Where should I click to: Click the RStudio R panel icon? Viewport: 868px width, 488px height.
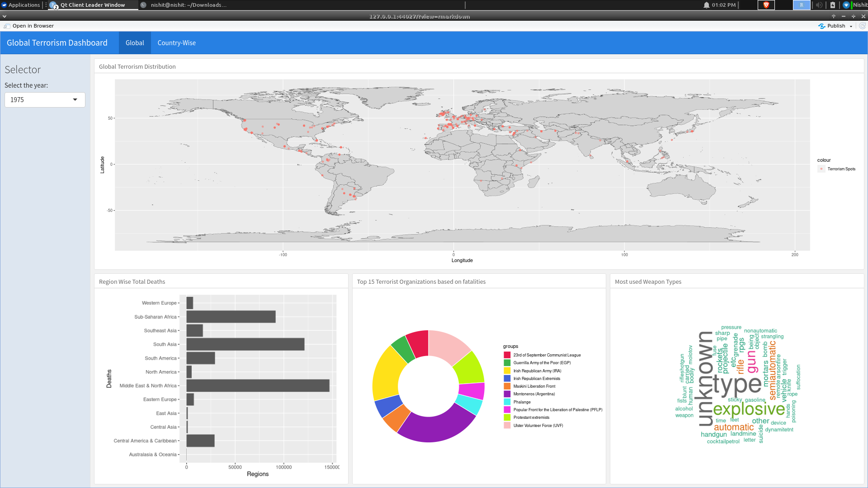pyautogui.click(x=802, y=5)
